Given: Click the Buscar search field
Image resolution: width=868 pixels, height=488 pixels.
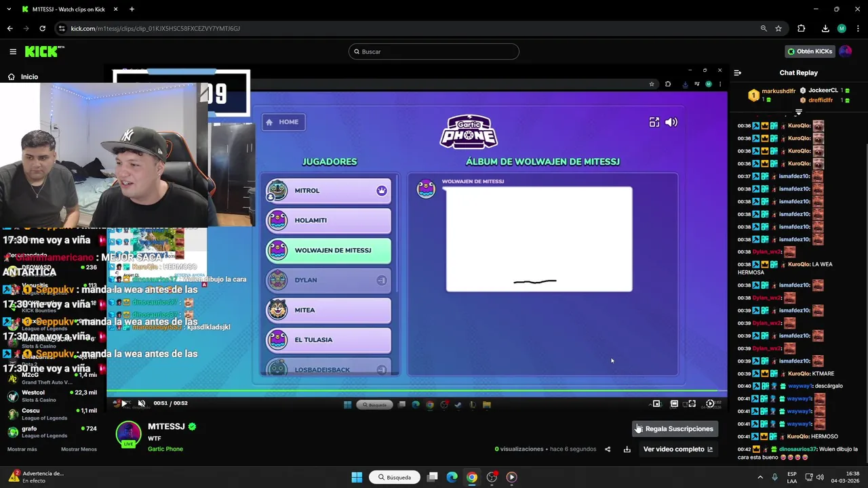Looking at the screenshot, I should pyautogui.click(x=434, y=52).
